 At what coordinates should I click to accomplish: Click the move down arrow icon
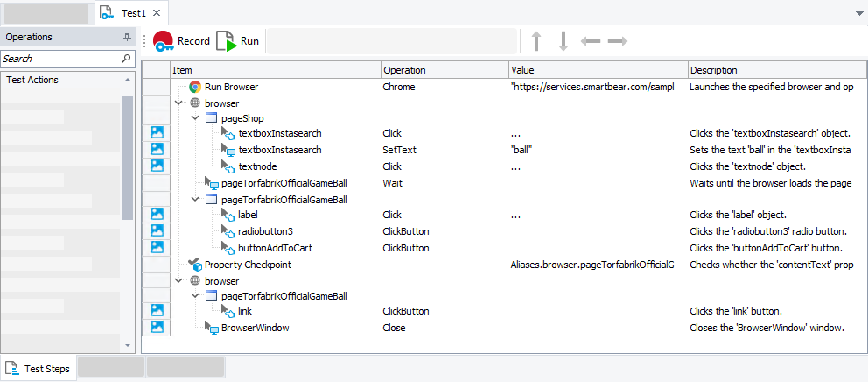point(563,41)
